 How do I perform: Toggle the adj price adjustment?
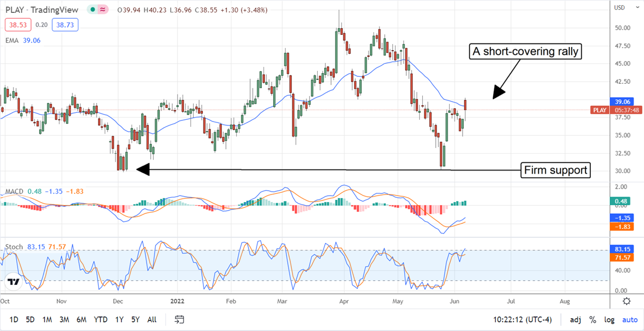click(576, 320)
